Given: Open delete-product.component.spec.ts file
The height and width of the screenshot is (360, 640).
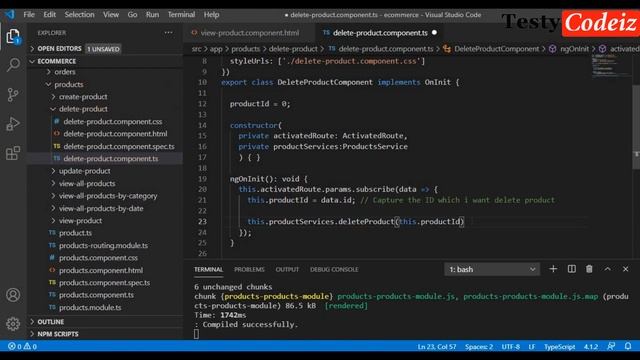Looking at the screenshot, I should tap(119, 146).
